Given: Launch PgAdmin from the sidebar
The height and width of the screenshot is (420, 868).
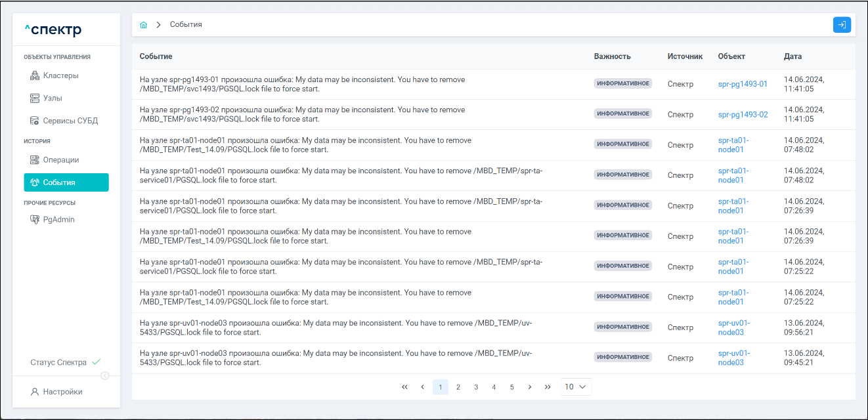Looking at the screenshot, I should point(58,220).
